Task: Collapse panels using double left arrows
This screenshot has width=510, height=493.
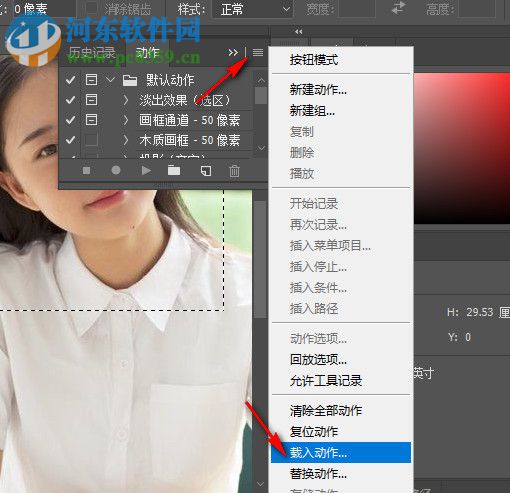Action: [298, 32]
